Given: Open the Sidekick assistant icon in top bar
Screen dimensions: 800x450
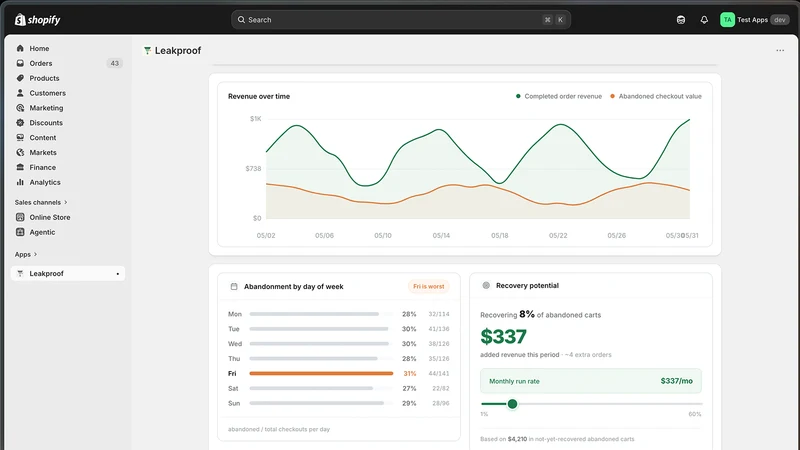Looking at the screenshot, I should (x=681, y=20).
